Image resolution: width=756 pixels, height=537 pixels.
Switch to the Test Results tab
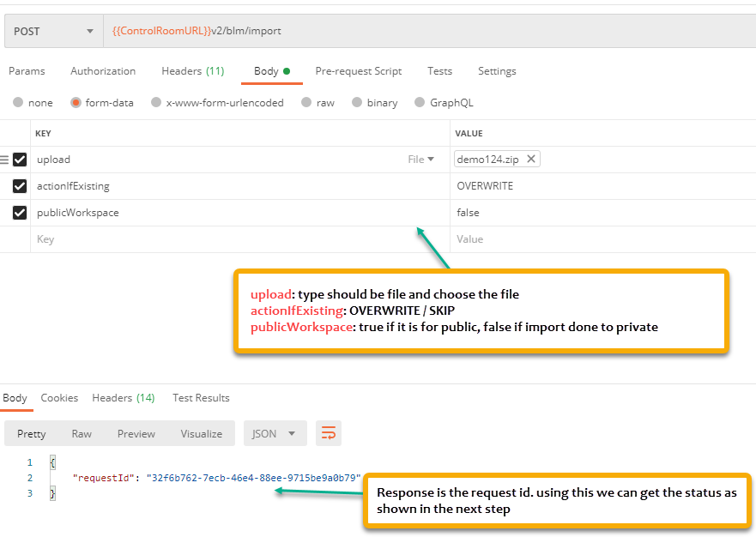(x=201, y=398)
